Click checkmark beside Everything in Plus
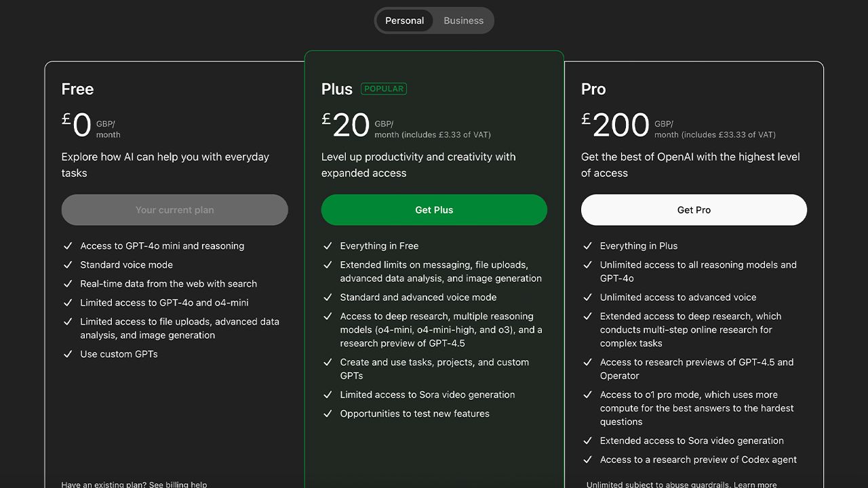Image resolution: width=868 pixels, height=488 pixels. [587, 246]
